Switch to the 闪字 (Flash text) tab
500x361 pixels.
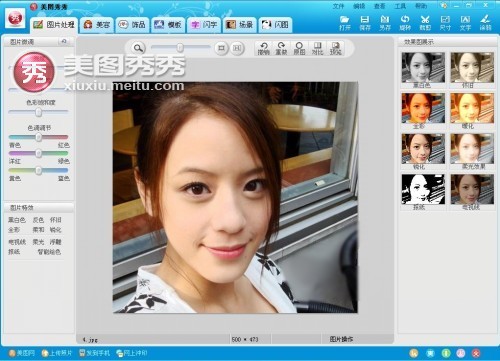tap(204, 25)
